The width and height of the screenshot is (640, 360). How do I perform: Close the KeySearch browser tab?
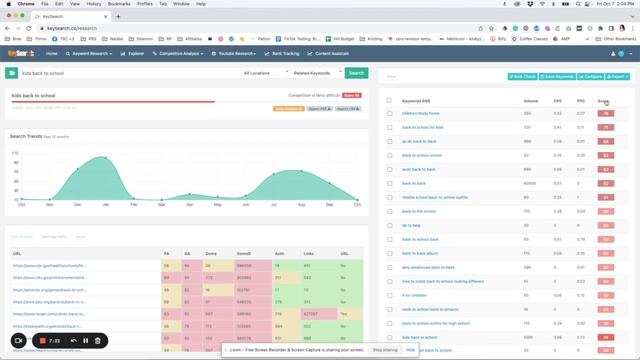106,16
